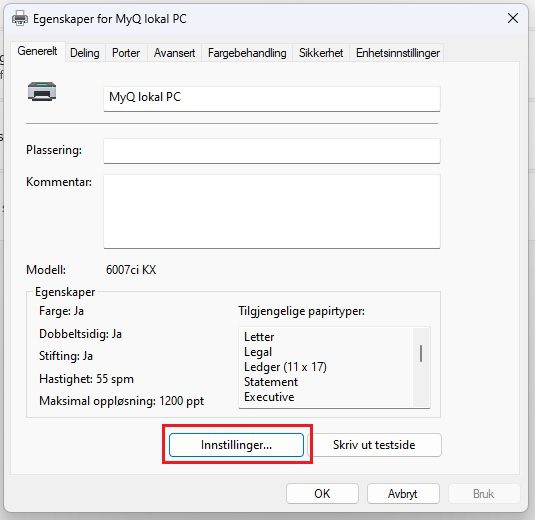Cancel with the Avbryt button
This screenshot has width=535, height=520.
tap(403, 493)
